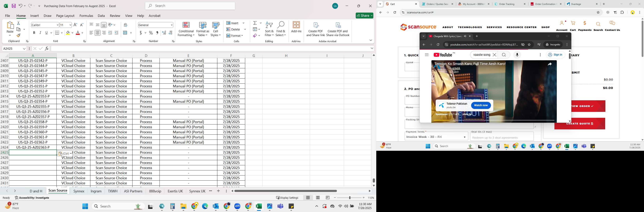Collapse the Excel ribbon chevron
Screen dimensions: 644x212
(x=370, y=40)
